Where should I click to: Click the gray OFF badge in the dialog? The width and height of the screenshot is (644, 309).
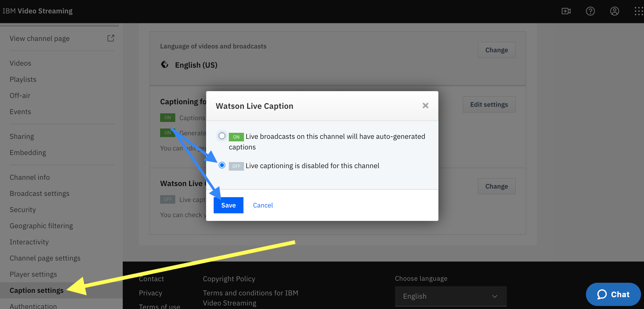tap(236, 166)
